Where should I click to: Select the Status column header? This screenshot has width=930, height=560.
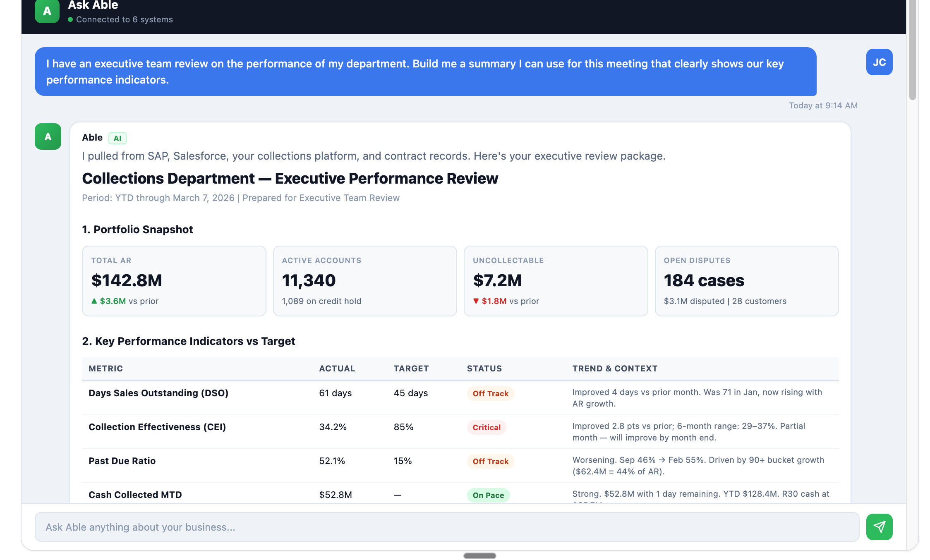click(484, 368)
